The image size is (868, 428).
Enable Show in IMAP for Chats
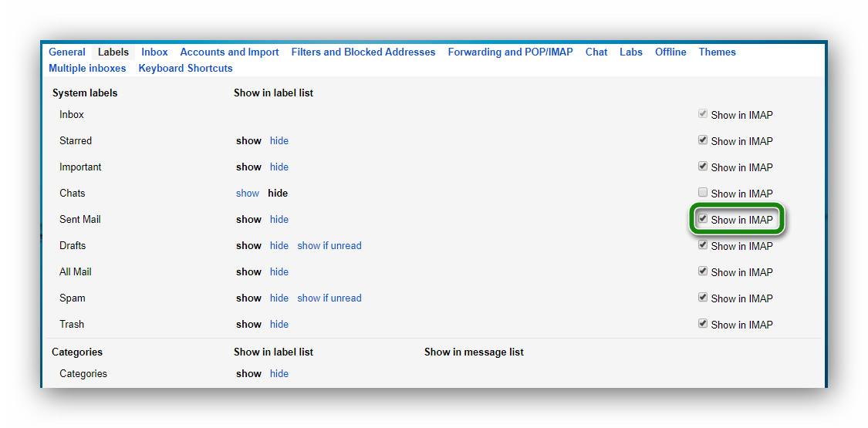pos(703,193)
